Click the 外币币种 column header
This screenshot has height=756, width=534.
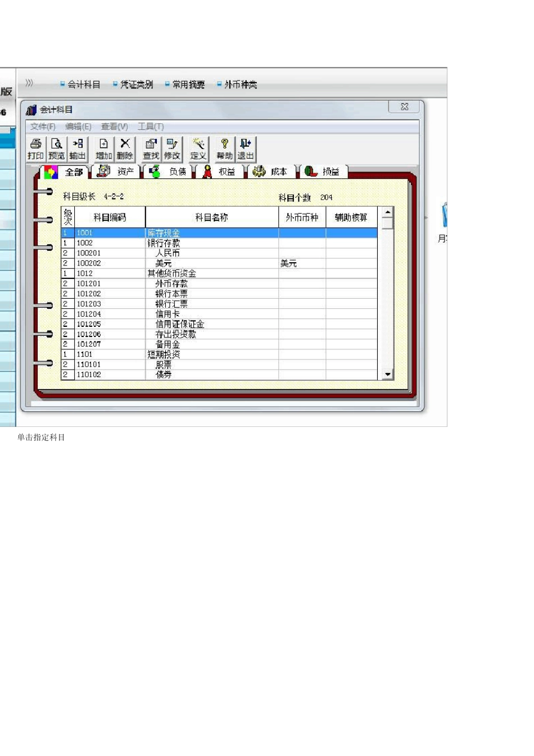coord(302,217)
